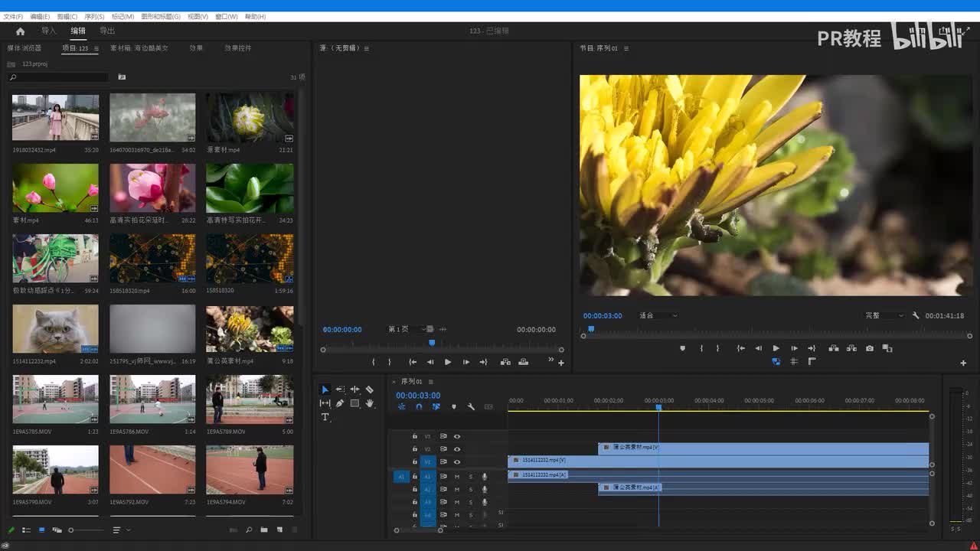Open the 序列01 timeline panel menu
Image resolution: width=980 pixels, height=551 pixels.
[430, 382]
